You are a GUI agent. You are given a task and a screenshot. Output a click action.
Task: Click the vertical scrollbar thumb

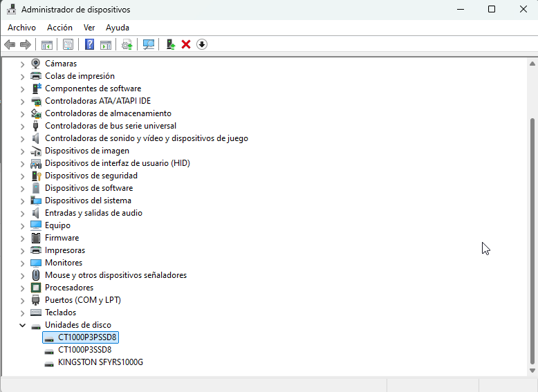coord(532,242)
